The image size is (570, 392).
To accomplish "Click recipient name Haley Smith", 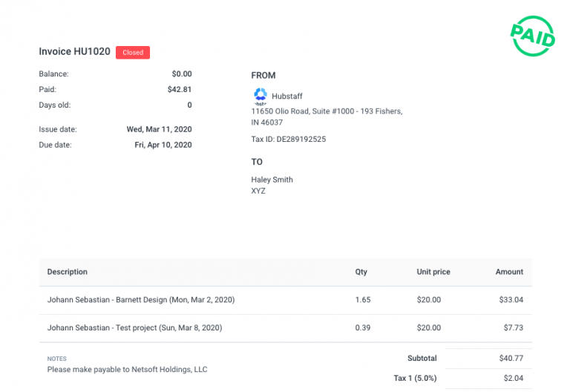I will (x=272, y=180).
